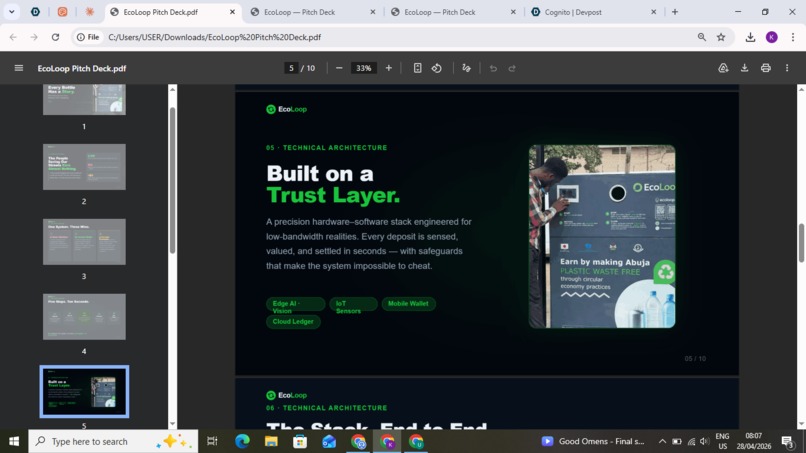Toggle the PDF sidebar menu icon
806x453 pixels.
19,68
